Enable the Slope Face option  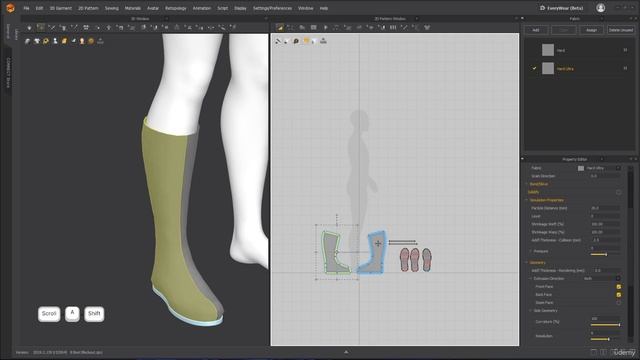point(619,303)
